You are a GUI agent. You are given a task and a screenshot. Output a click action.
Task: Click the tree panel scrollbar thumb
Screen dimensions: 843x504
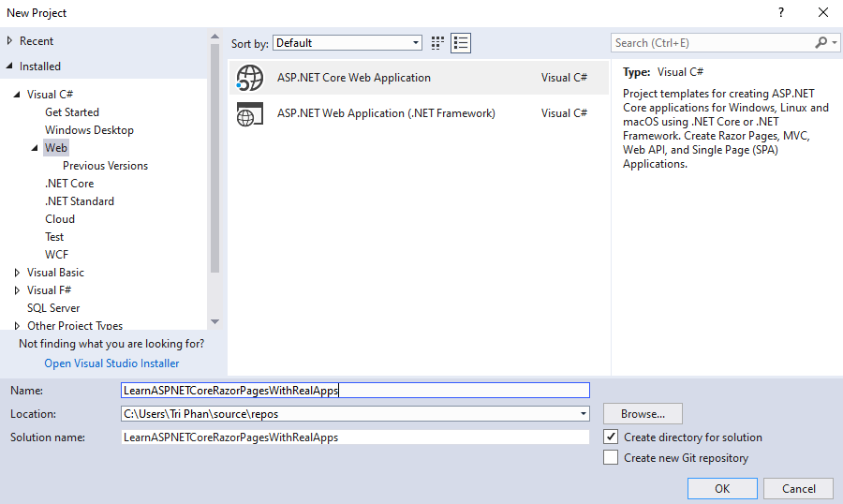click(215, 158)
